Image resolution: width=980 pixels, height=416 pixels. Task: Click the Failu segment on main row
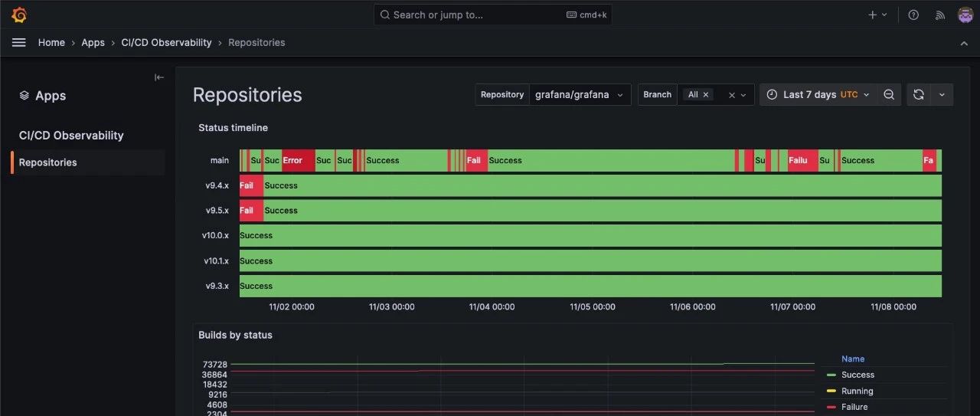pyautogui.click(x=802, y=161)
